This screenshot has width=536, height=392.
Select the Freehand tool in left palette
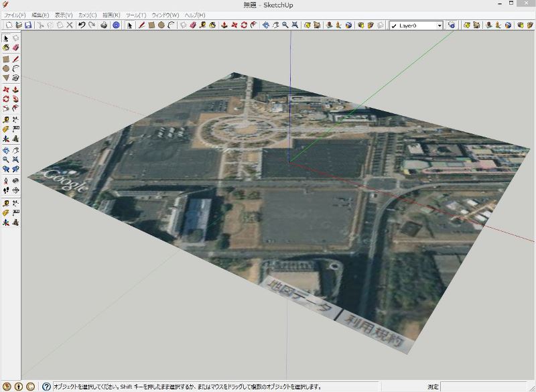(x=15, y=78)
